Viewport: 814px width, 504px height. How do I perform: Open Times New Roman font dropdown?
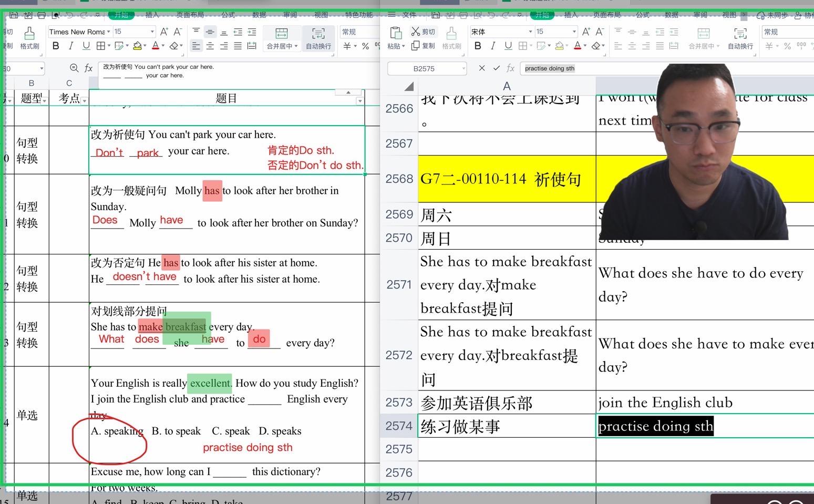point(109,32)
